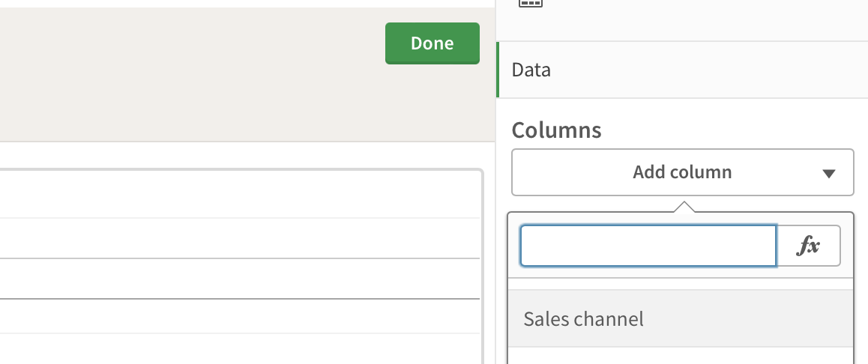Click the third row of the table

240,279
